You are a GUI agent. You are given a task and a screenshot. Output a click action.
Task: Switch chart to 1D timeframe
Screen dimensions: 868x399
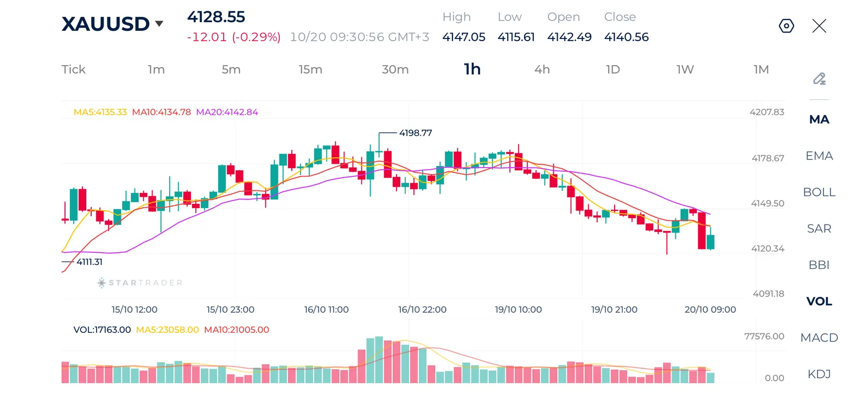(x=612, y=69)
